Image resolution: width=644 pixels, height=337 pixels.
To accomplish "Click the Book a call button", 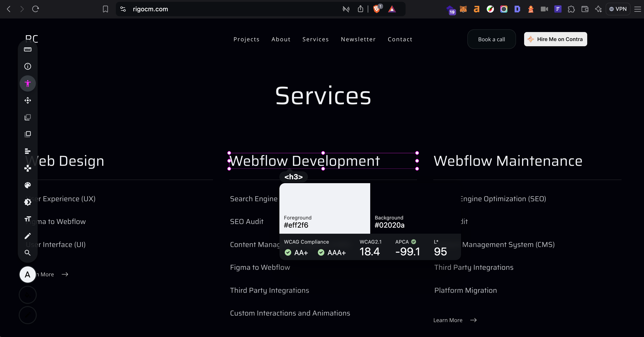I will [491, 39].
